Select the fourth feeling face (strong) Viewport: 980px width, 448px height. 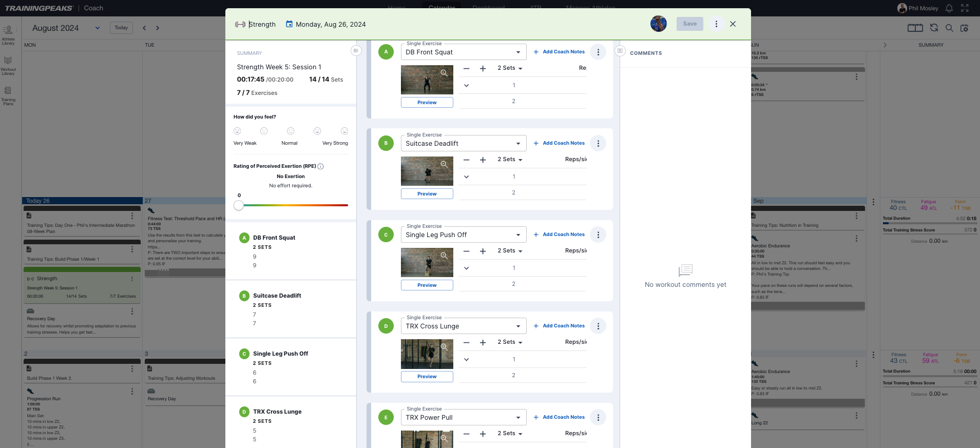[x=317, y=131]
